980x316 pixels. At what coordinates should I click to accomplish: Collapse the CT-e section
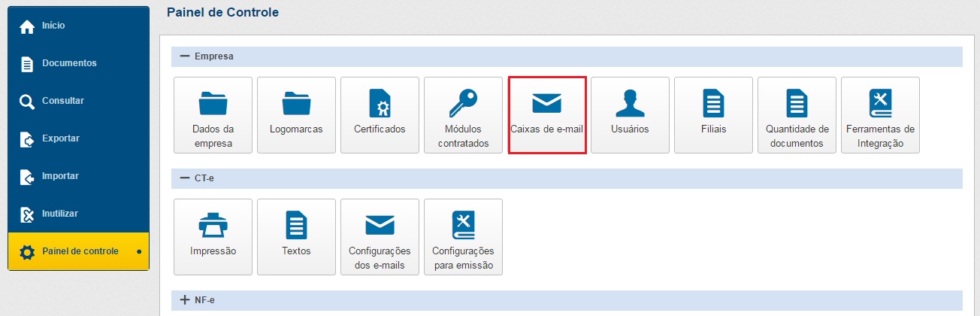click(x=185, y=178)
